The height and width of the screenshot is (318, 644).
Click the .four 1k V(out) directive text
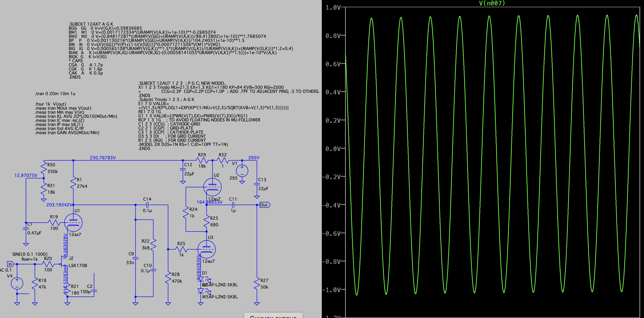[50, 104]
